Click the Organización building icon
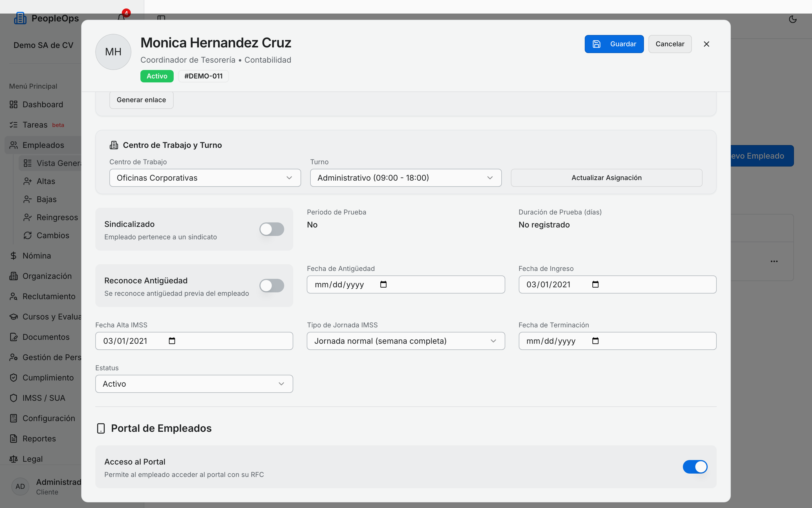The height and width of the screenshot is (508, 812). click(x=14, y=276)
